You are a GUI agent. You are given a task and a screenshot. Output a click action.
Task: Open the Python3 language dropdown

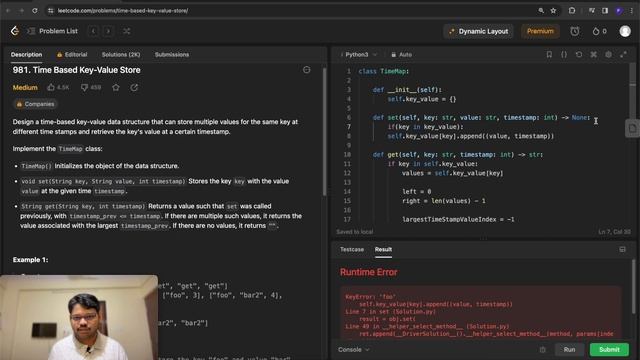[359, 55]
